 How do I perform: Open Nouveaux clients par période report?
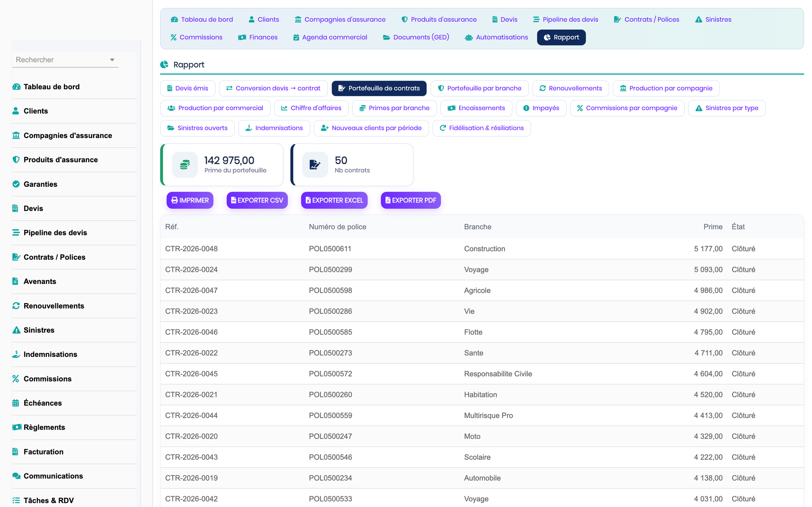[x=371, y=128]
